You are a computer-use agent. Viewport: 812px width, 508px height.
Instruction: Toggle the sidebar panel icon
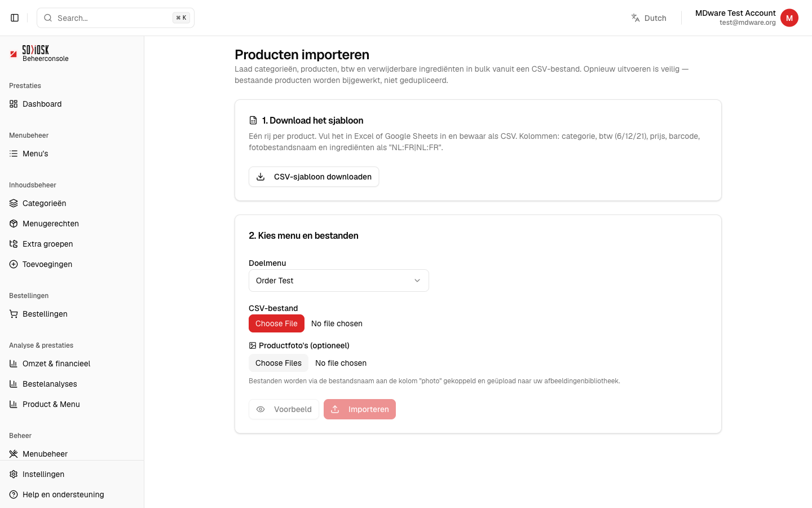pos(15,18)
